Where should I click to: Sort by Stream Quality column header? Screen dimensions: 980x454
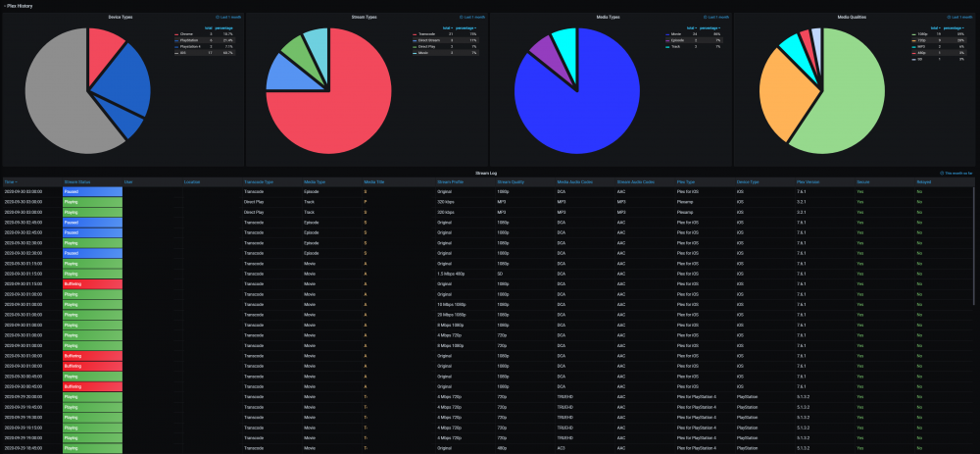(510, 182)
